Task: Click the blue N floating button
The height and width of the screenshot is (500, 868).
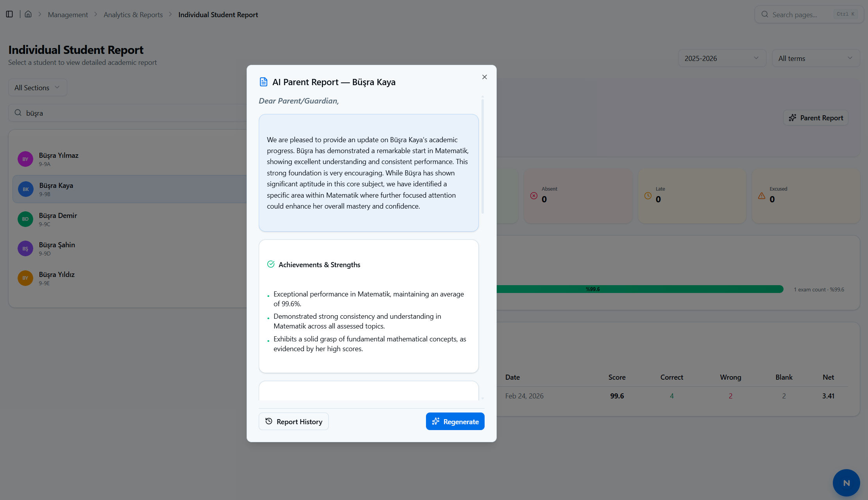Action: pyautogui.click(x=846, y=483)
